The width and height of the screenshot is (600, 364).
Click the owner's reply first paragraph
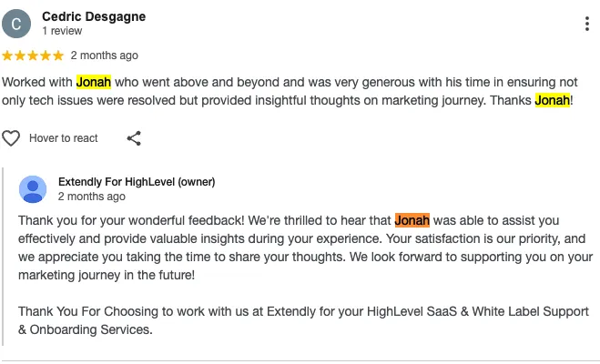[305, 248]
